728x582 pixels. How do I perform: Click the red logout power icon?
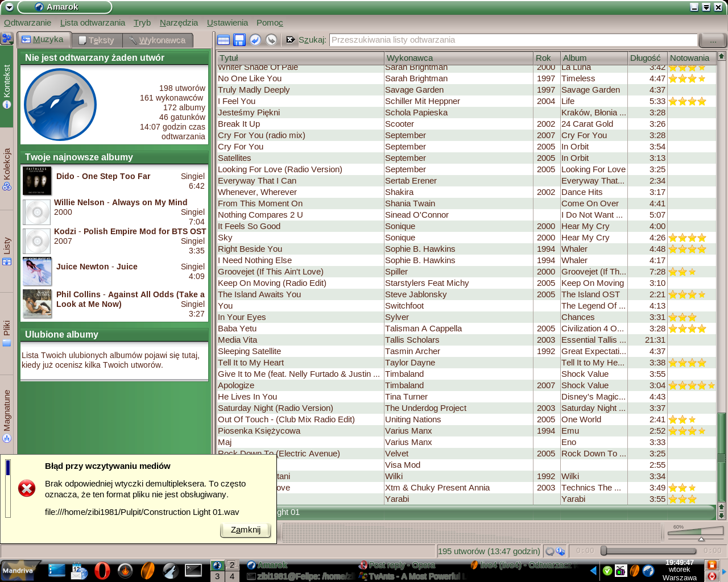pos(711,576)
